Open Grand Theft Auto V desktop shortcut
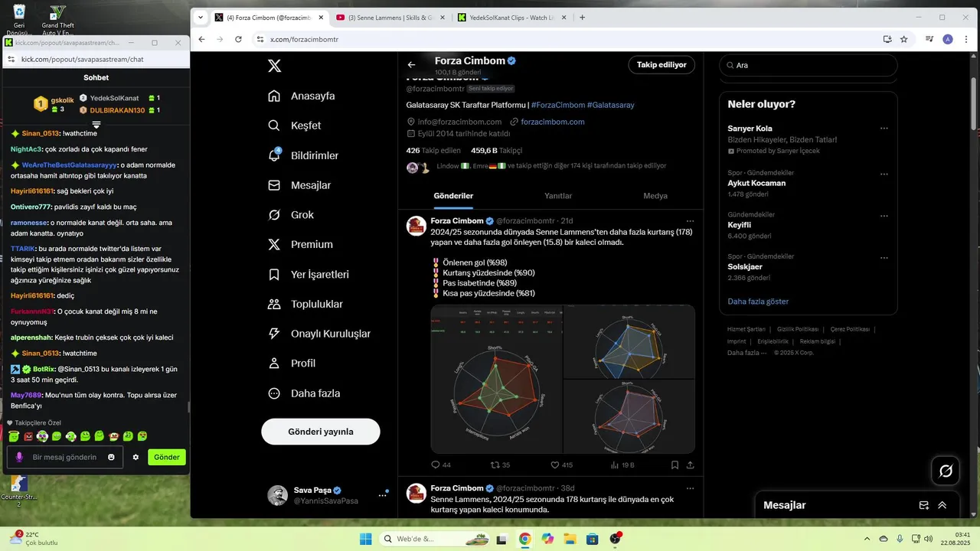Viewport: 980px width, 551px height. tap(57, 20)
